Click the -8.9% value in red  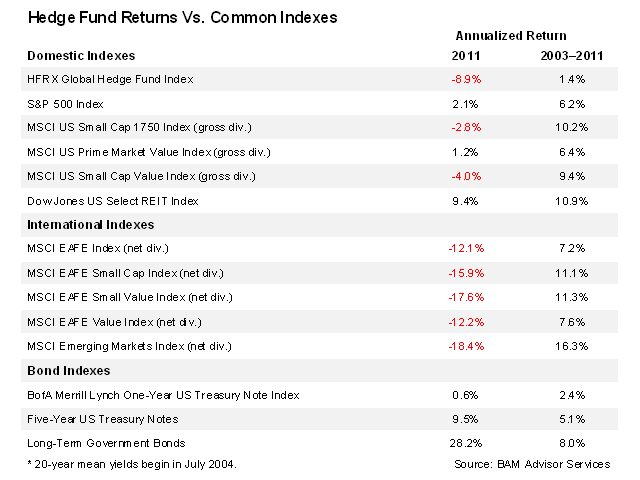(467, 78)
